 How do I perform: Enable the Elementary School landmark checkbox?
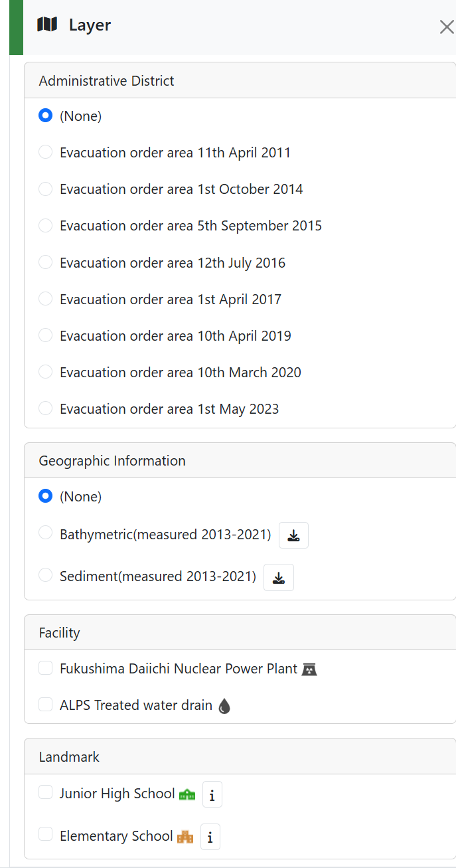click(x=45, y=835)
